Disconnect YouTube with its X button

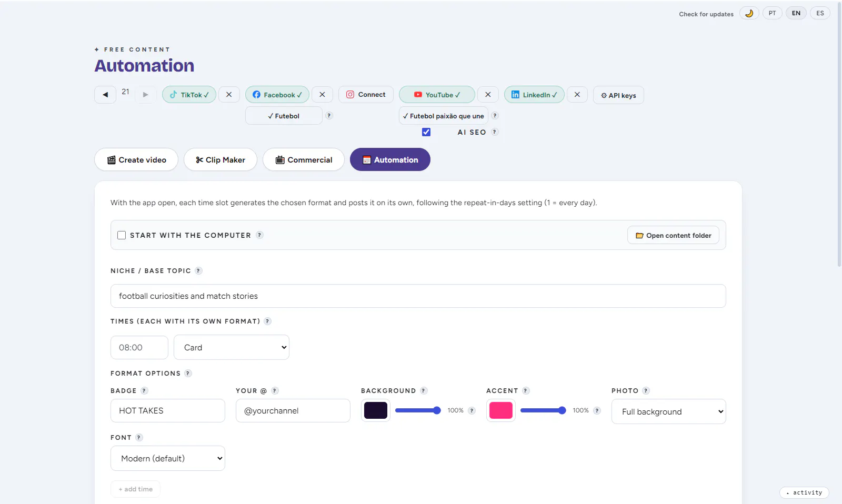click(x=488, y=95)
